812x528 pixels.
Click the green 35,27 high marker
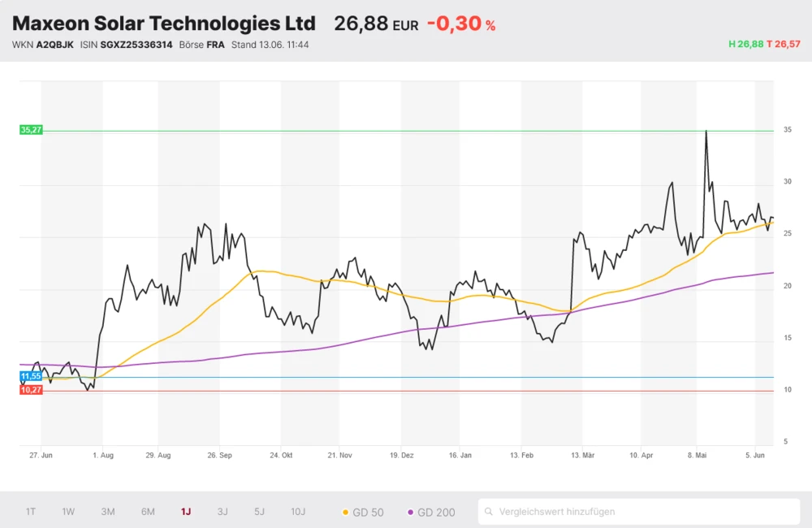(31, 130)
